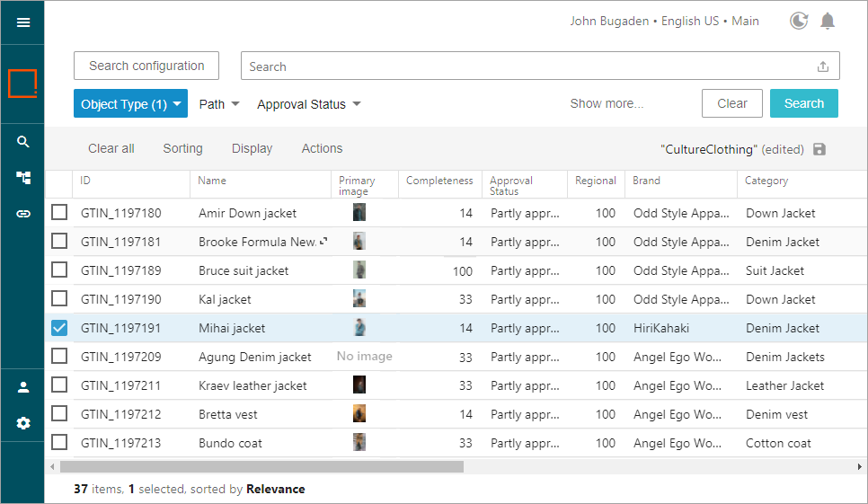This screenshot has height=504, width=868.
Task: Open the Path filter dropdown
Action: click(x=219, y=104)
